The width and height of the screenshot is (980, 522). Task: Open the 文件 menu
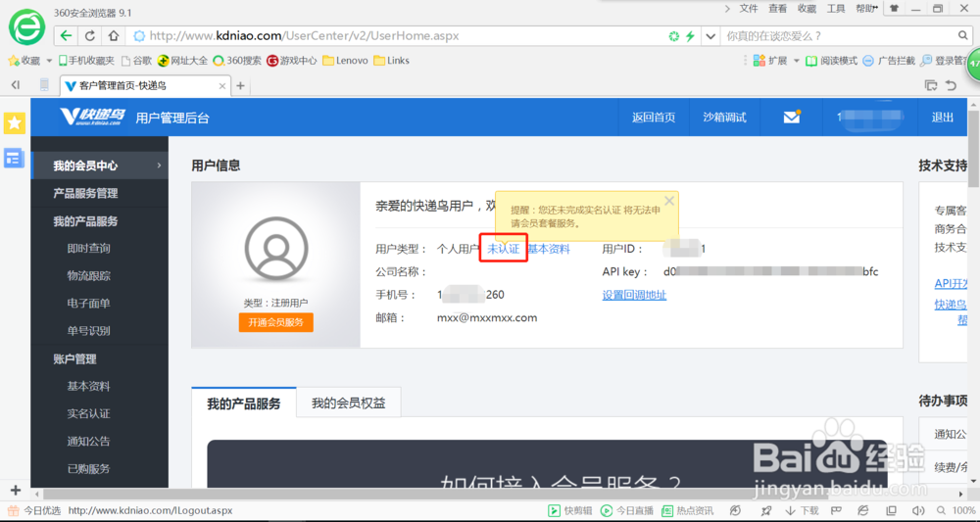pyautogui.click(x=748, y=9)
